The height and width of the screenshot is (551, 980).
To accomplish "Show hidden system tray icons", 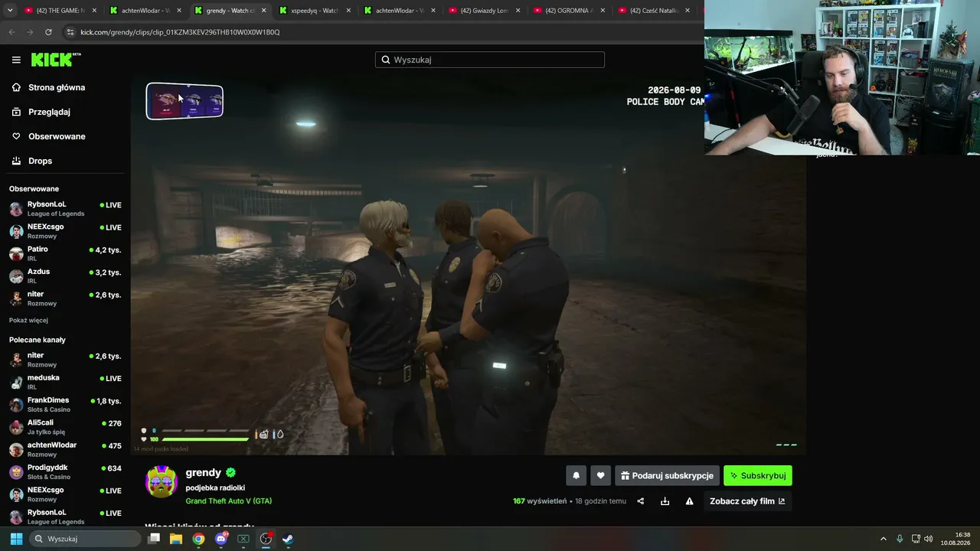I will click(884, 539).
